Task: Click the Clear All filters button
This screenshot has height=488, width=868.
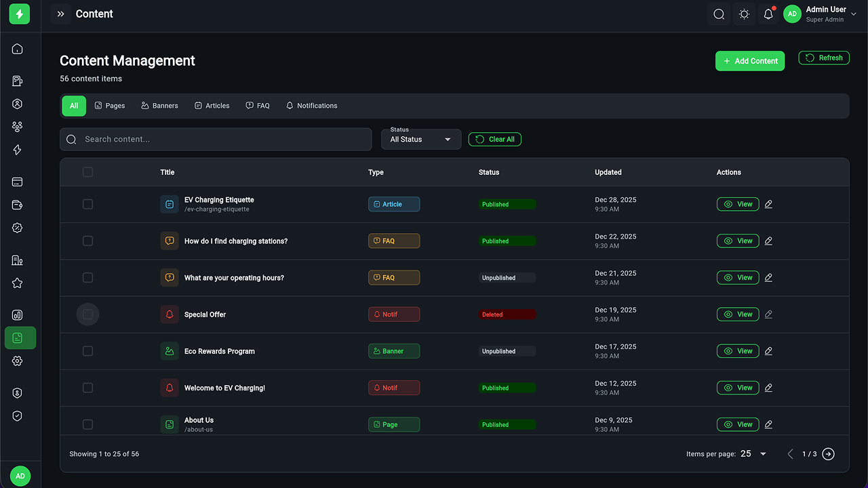Action: [494, 140]
